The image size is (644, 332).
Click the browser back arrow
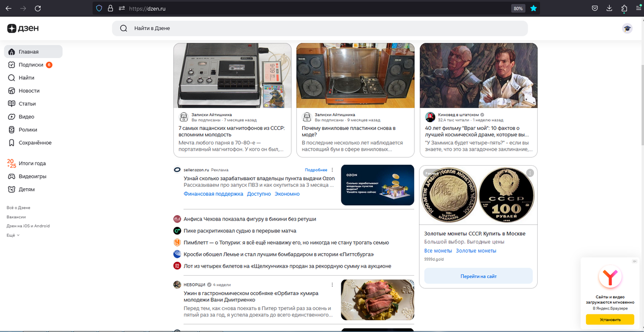click(x=9, y=9)
